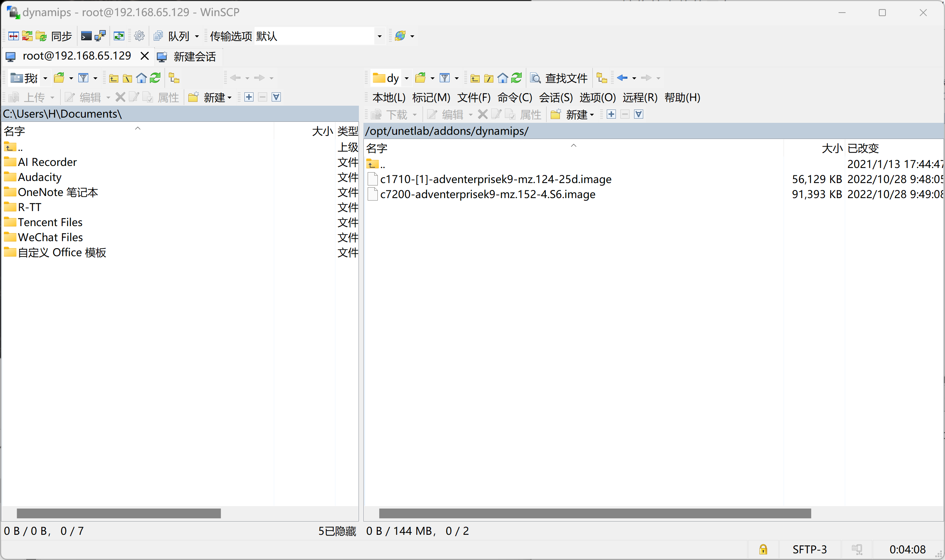This screenshot has height=560, width=945.
Task: Close the root@192.168.65.129 session tab
Action: pos(144,56)
